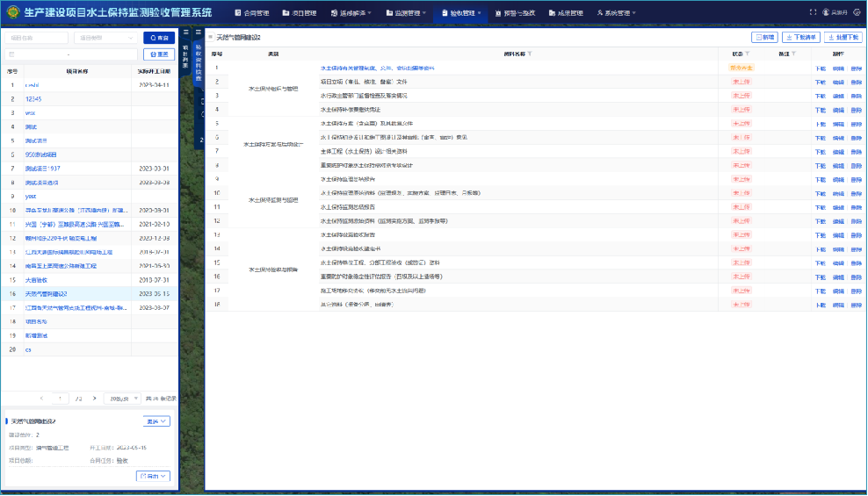
Task: Expand the 导出 export dropdown
Action: pyautogui.click(x=154, y=477)
